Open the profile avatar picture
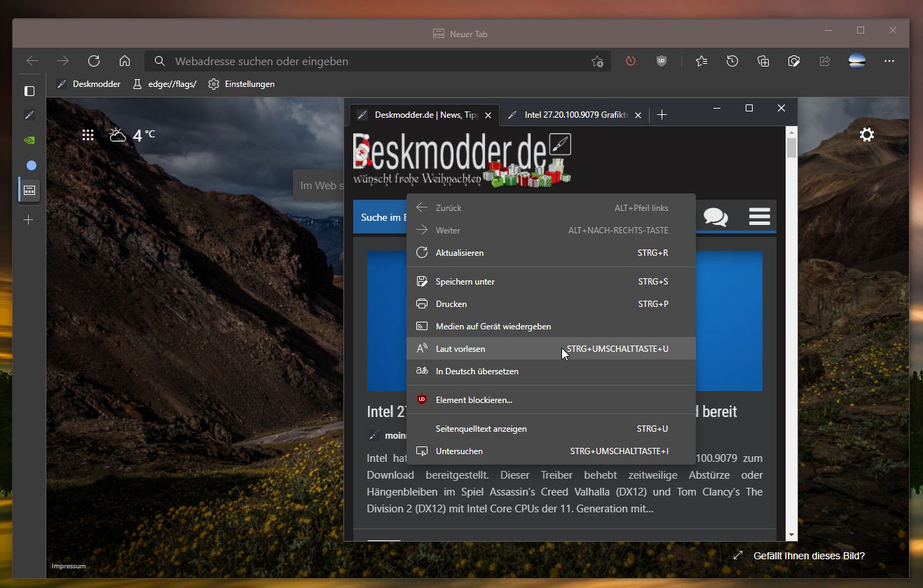 (x=856, y=61)
